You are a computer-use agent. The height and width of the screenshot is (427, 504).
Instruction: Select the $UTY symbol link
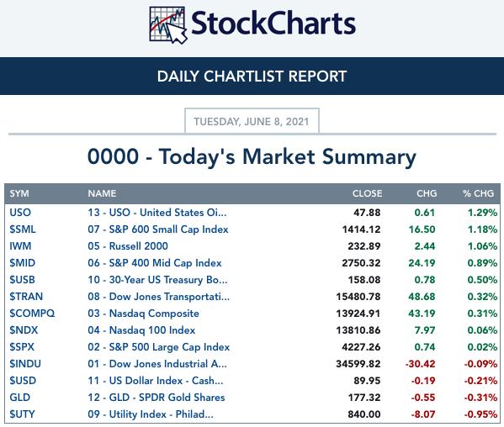pos(22,414)
